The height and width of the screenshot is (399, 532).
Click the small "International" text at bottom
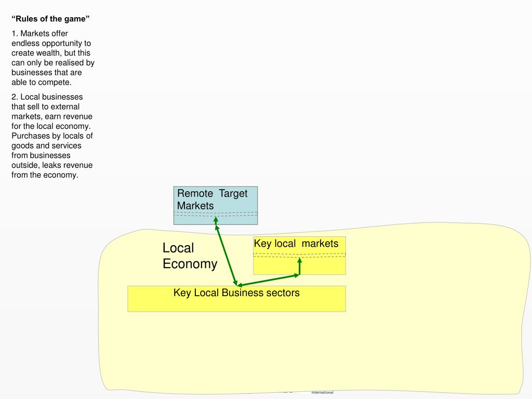click(x=322, y=393)
